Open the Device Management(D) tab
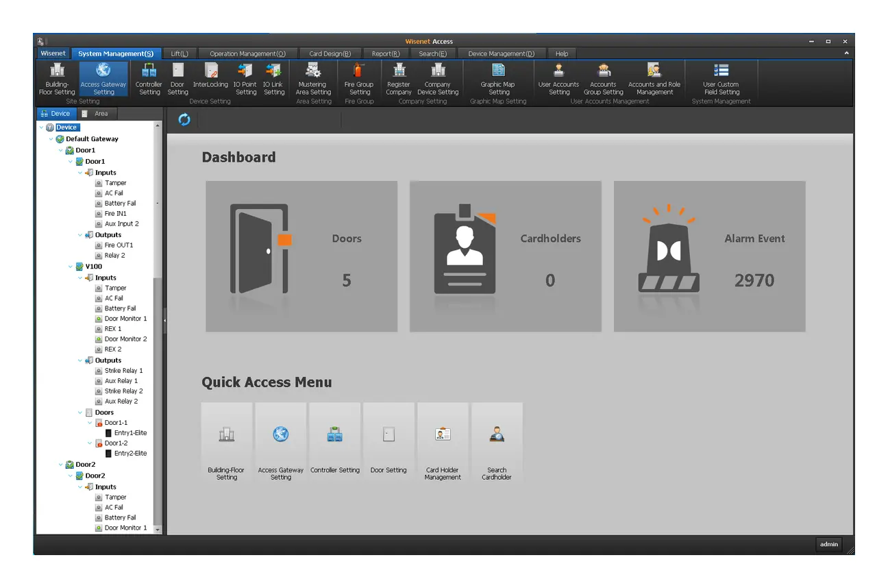The width and height of the screenshot is (888, 588). 502,53
